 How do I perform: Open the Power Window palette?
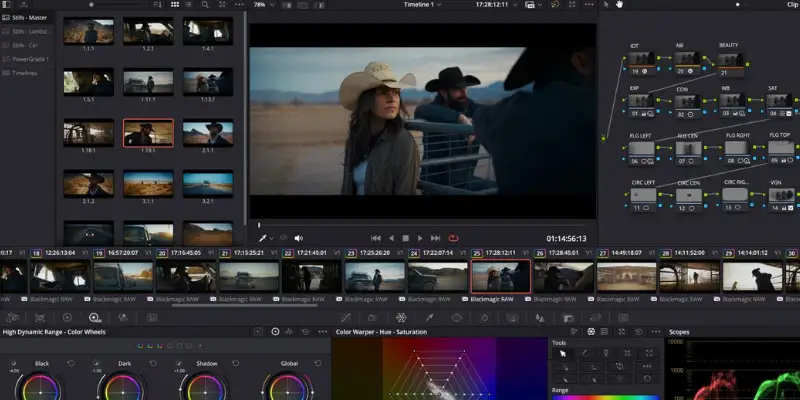coord(457,318)
